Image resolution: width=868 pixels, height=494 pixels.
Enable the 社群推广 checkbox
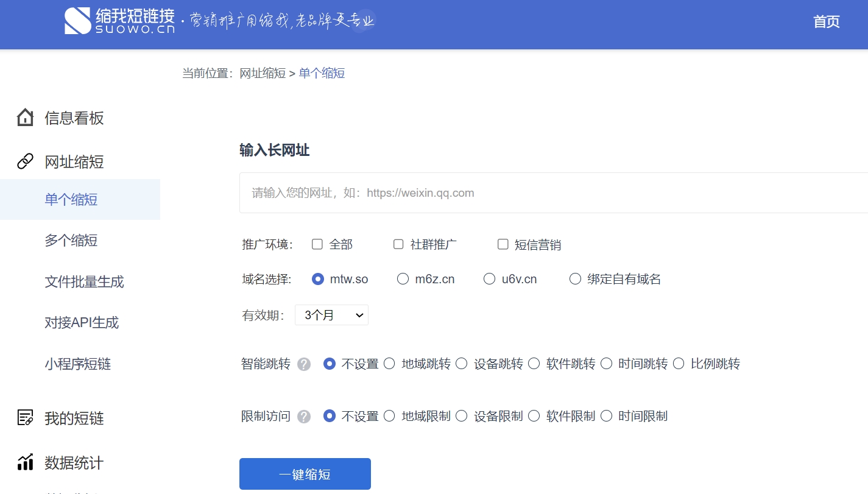pos(398,244)
